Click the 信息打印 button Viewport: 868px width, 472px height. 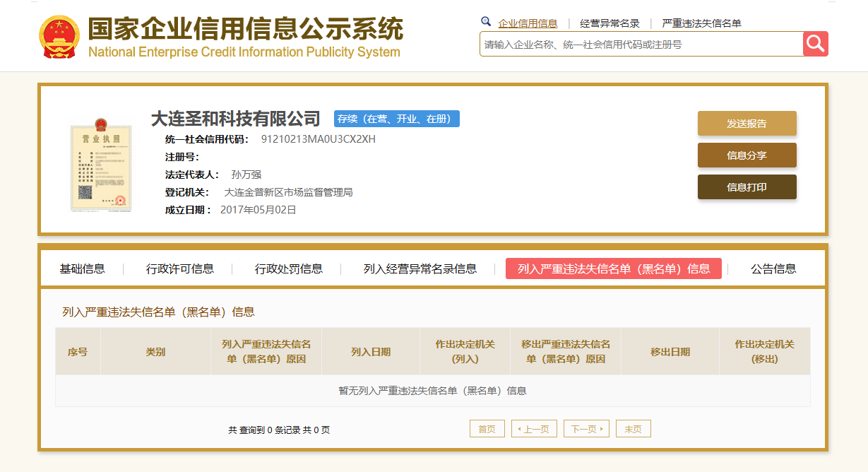pos(747,187)
